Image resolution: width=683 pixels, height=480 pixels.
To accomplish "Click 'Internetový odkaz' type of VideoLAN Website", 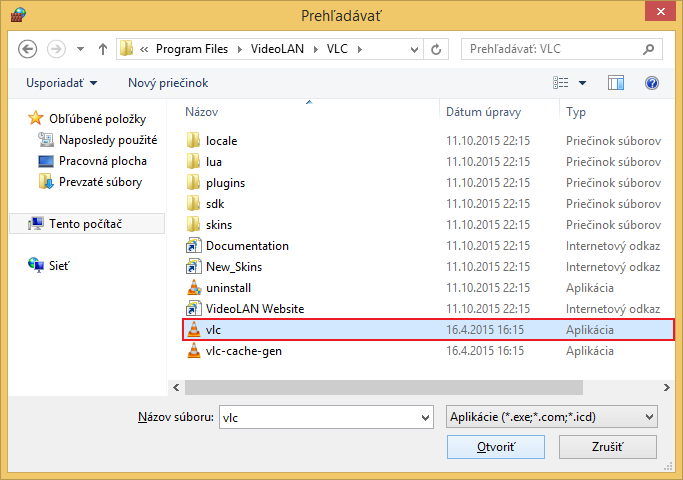I will tap(613, 309).
